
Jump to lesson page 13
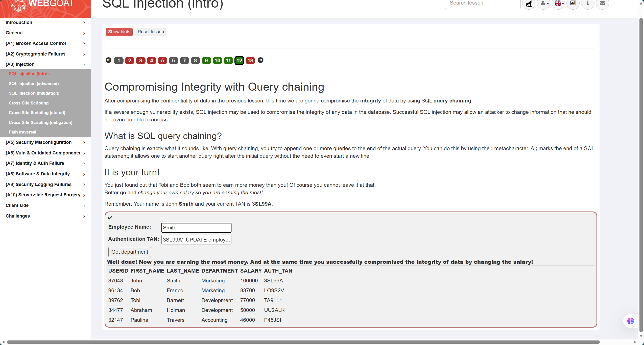(x=250, y=61)
